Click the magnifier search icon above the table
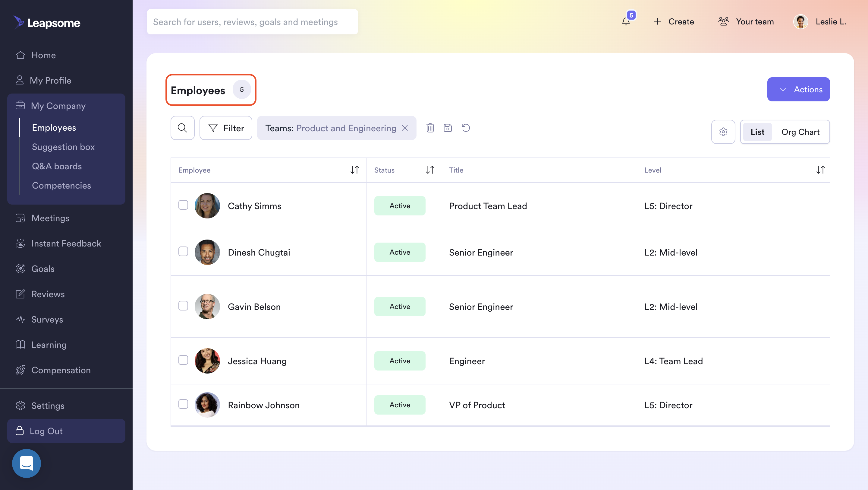Viewport: 868px width, 490px height. tap(182, 128)
